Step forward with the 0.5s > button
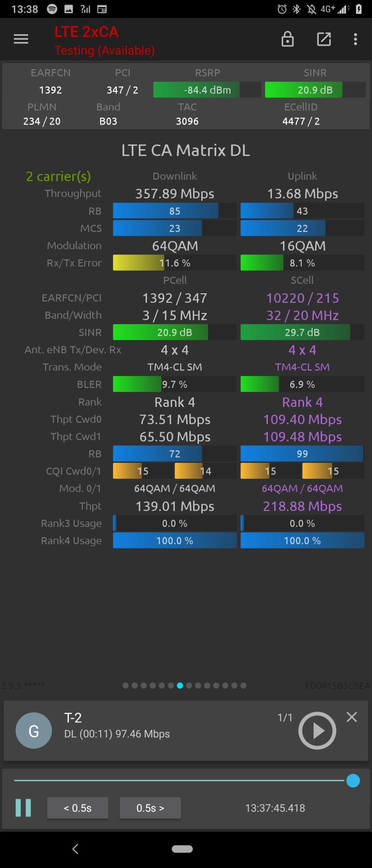372x868 pixels. coord(150,808)
